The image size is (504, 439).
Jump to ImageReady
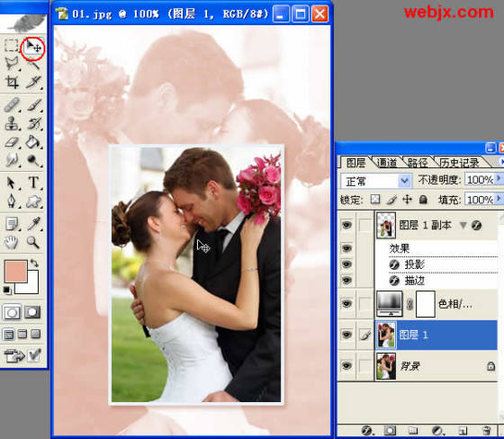click(14, 355)
